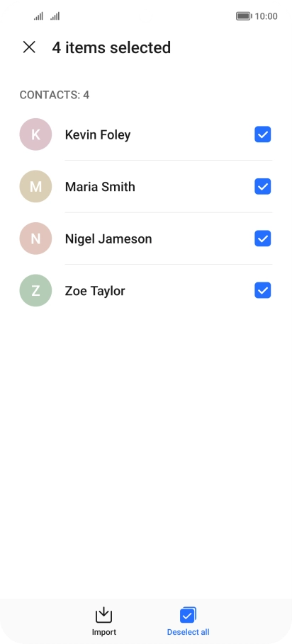Tap Maria Smith's M avatar
Viewport: 292px width, 644px height.
[x=35, y=186]
